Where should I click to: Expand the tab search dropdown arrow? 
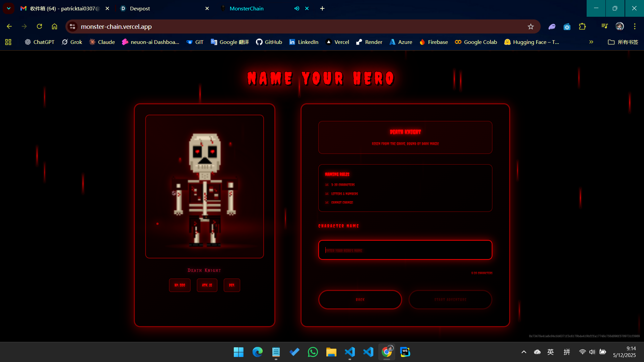pyautogui.click(x=9, y=8)
